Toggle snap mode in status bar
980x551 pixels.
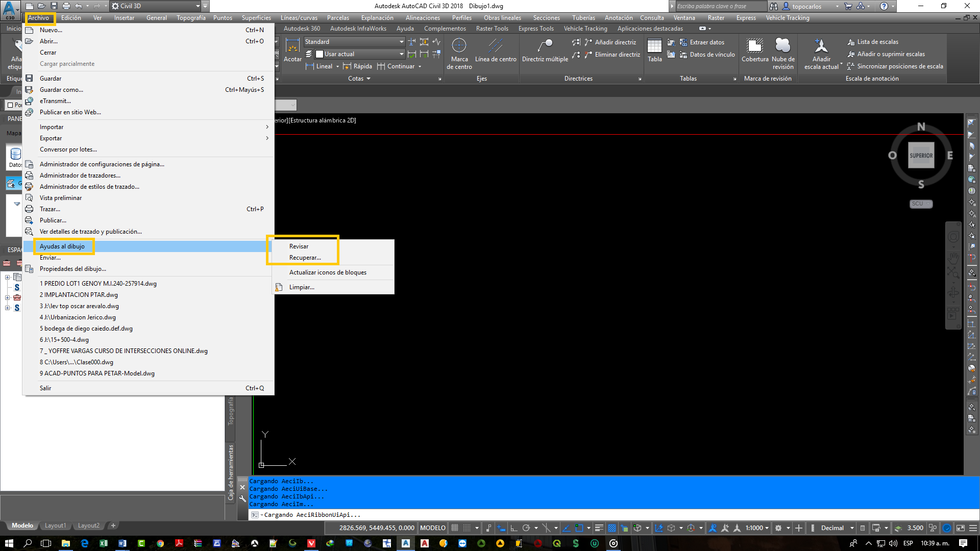(467, 528)
